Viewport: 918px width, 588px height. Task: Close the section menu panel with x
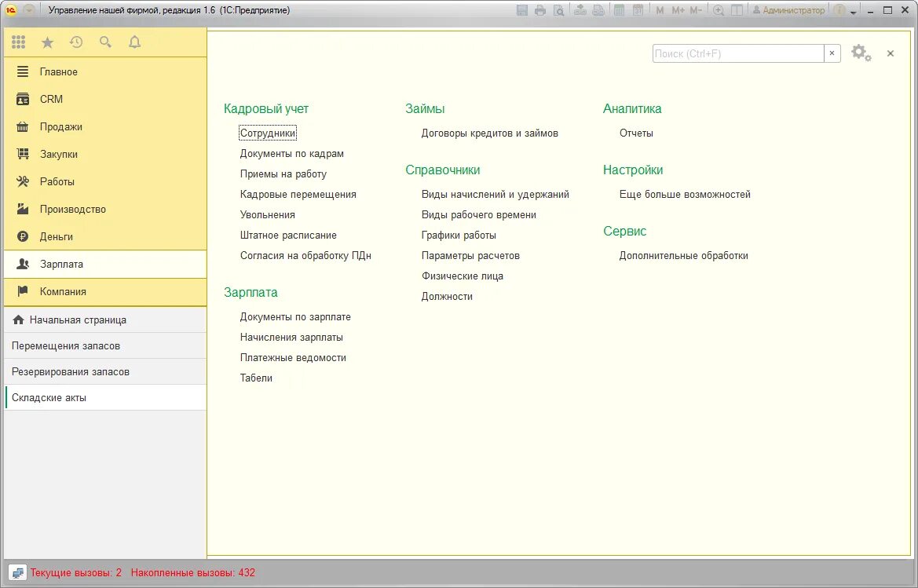pyautogui.click(x=891, y=53)
